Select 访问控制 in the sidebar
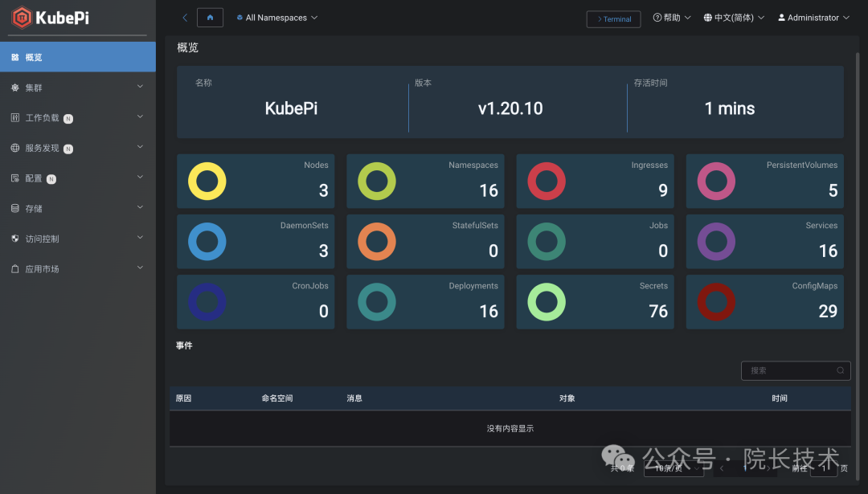This screenshot has height=494, width=868. point(77,239)
